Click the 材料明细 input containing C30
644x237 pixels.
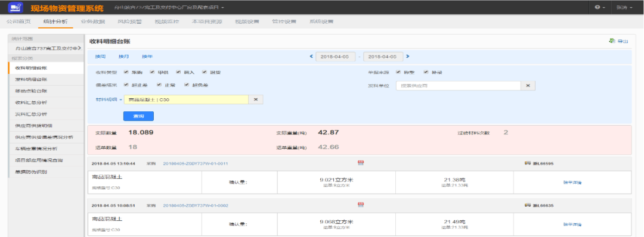click(186, 99)
